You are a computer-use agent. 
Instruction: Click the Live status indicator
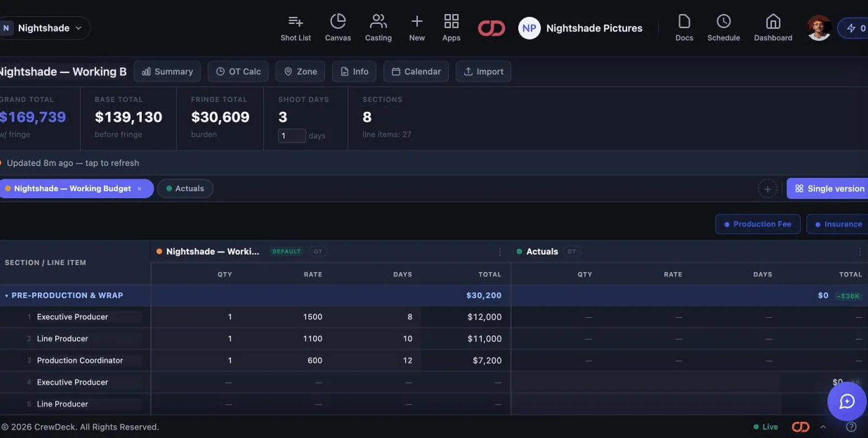point(766,427)
